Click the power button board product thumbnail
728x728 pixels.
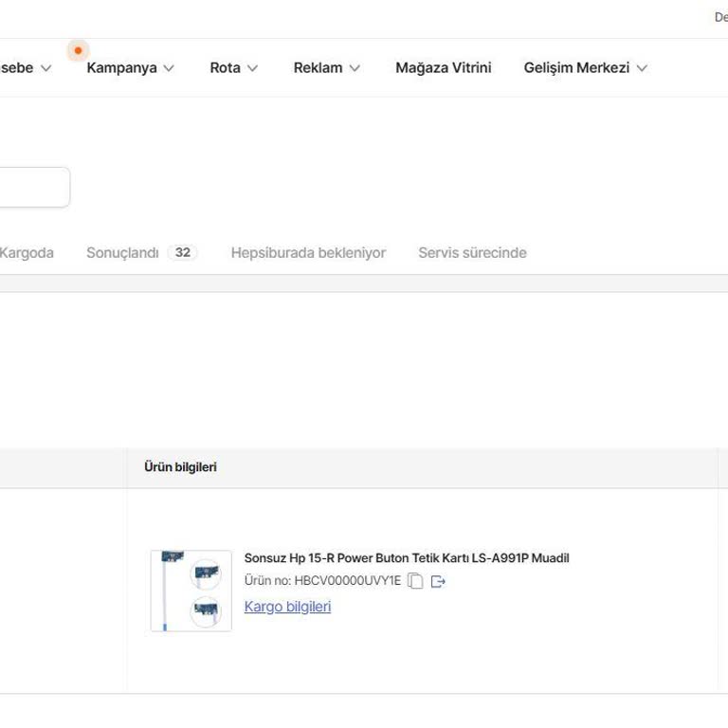pyautogui.click(x=191, y=591)
